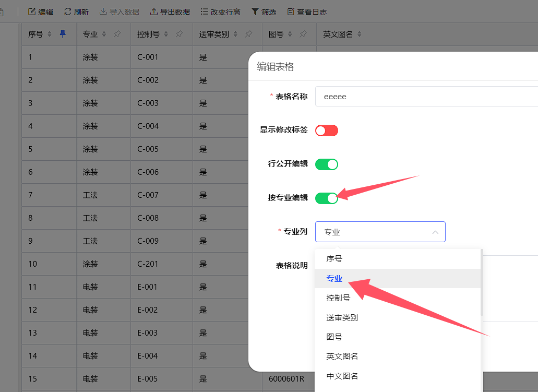Open the 筛选 filter tool

pyautogui.click(x=264, y=12)
